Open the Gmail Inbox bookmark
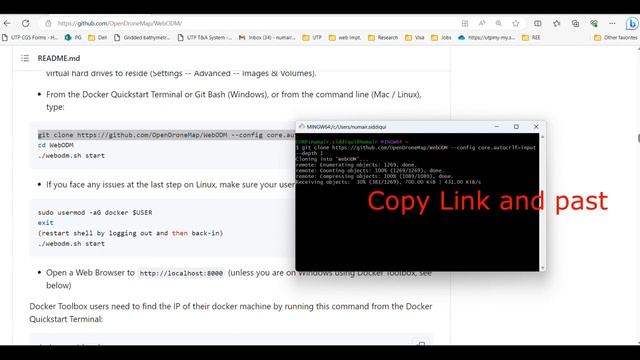Image resolution: width=640 pixels, height=360 pixels. tap(267, 38)
